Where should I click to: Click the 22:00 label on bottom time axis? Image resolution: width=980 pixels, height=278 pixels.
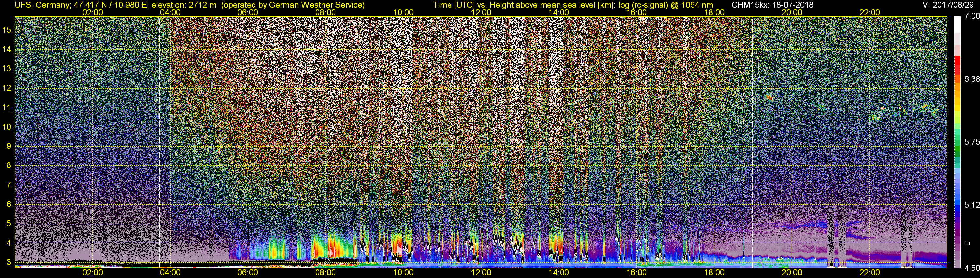[870, 273]
